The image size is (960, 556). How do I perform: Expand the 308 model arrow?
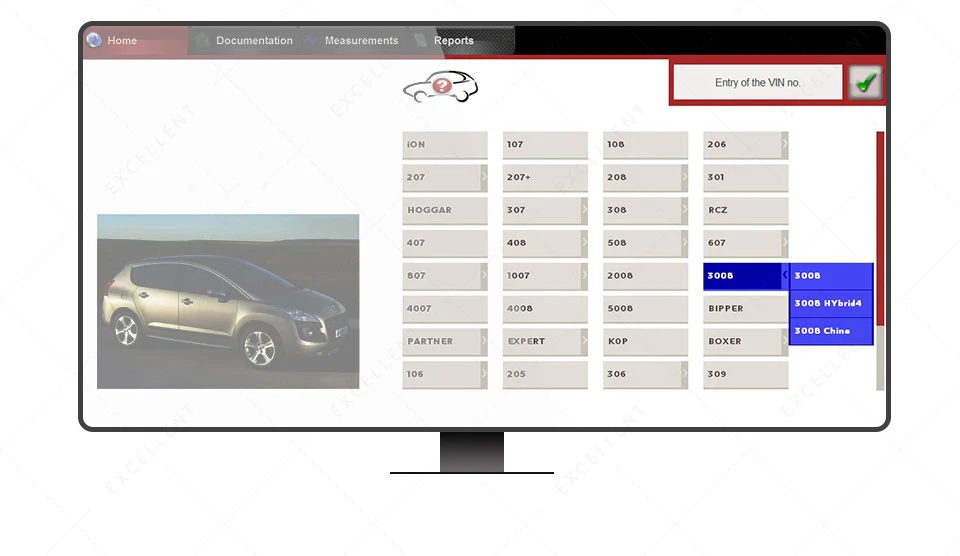click(684, 210)
